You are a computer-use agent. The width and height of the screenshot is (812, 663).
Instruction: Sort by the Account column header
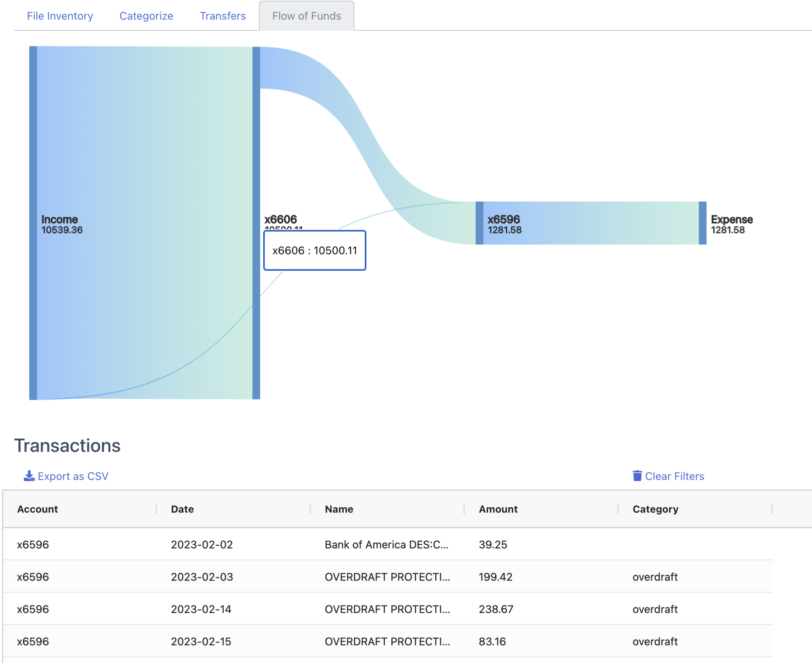tap(38, 509)
